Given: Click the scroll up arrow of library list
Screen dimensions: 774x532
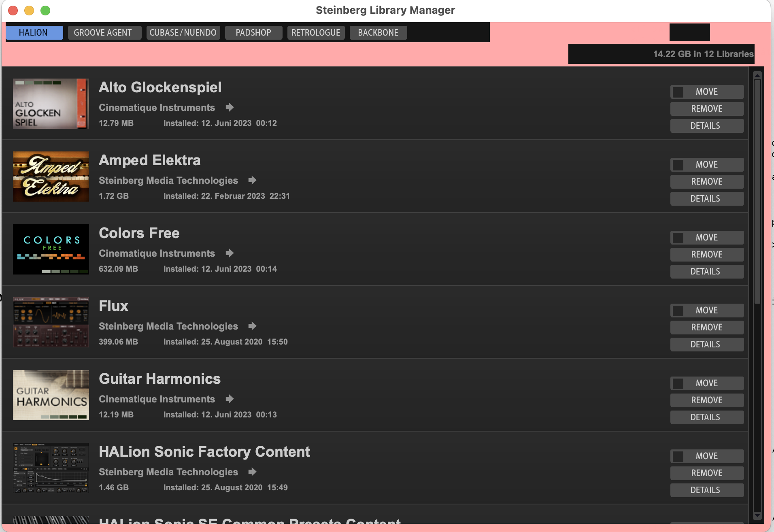Looking at the screenshot, I should coord(757,76).
